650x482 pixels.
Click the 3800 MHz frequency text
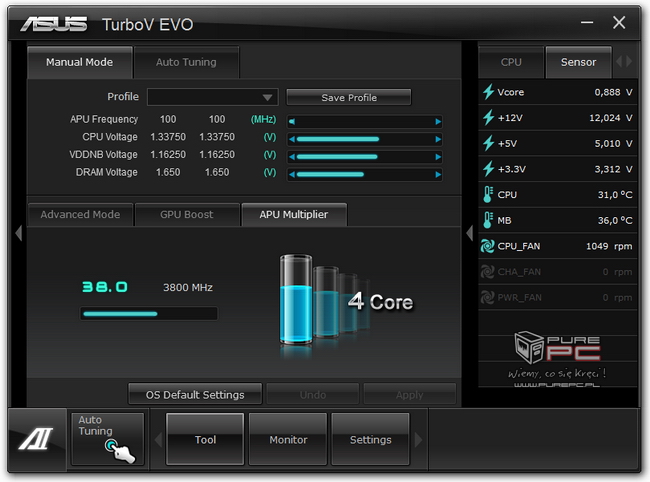pos(188,287)
